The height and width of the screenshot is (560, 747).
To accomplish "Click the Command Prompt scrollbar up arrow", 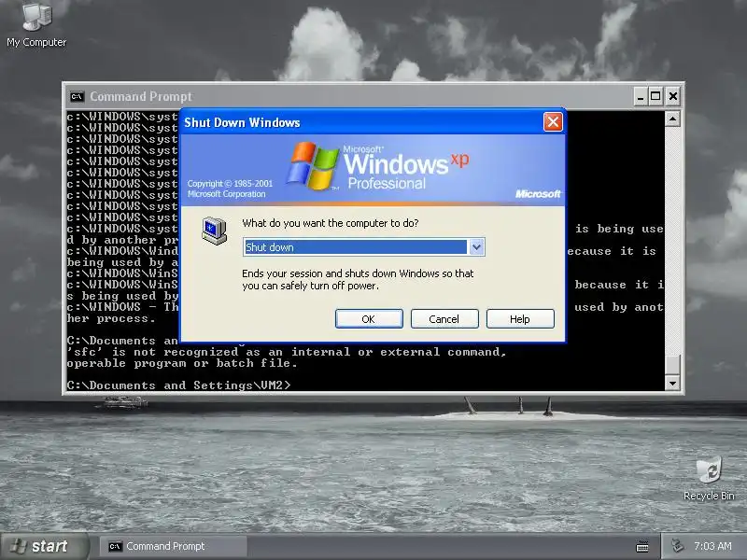I will tap(672, 119).
